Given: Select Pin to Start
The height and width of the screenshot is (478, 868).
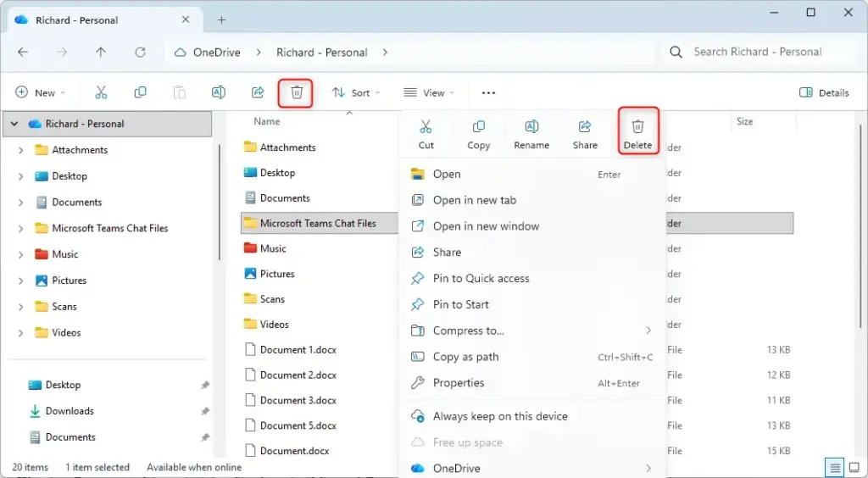Looking at the screenshot, I should 532,304.
